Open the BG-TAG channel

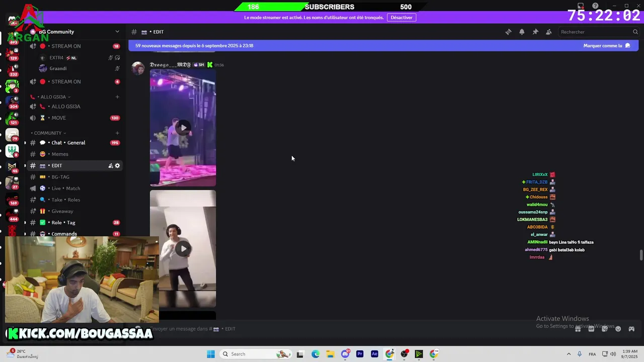[75, 177]
